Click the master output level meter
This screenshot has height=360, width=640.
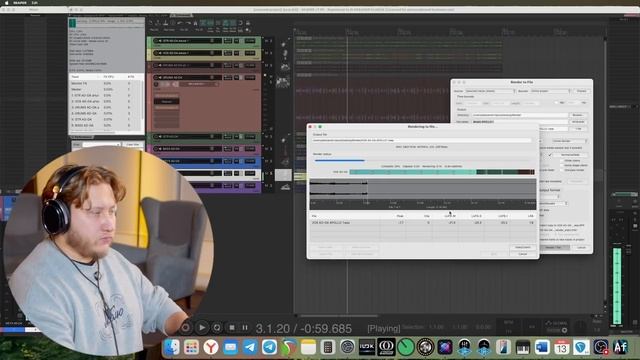[x=617, y=285]
